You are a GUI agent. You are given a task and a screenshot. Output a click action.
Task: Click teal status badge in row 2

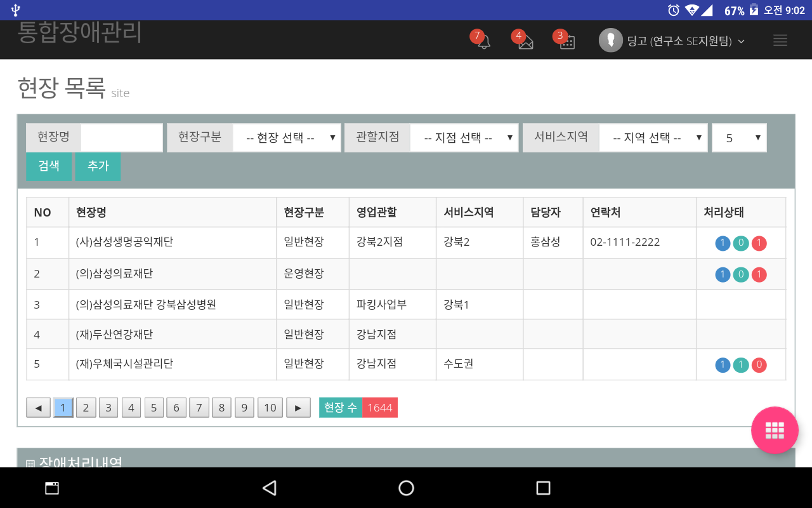click(x=741, y=274)
